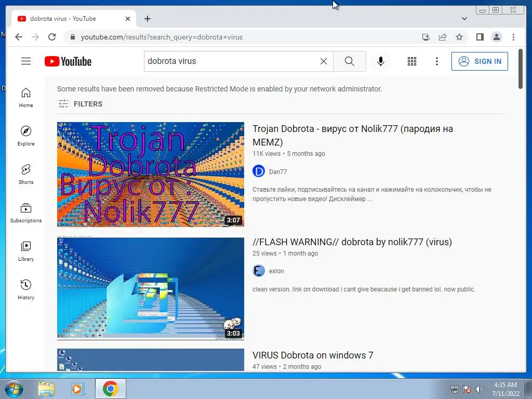Image resolution: width=532 pixels, height=399 pixels.
Task: Open History in the sidebar
Action: click(x=26, y=290)
